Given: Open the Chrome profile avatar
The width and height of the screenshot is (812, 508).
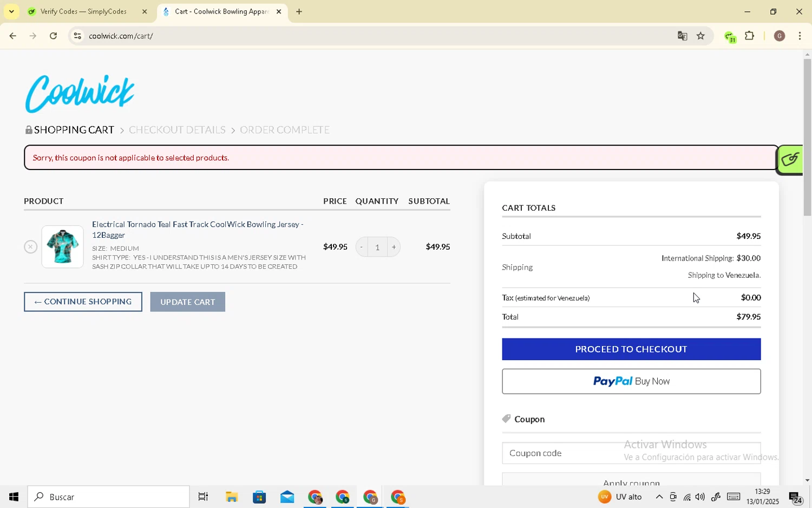Looking at the screenshot, I should (x=780, y=36).
